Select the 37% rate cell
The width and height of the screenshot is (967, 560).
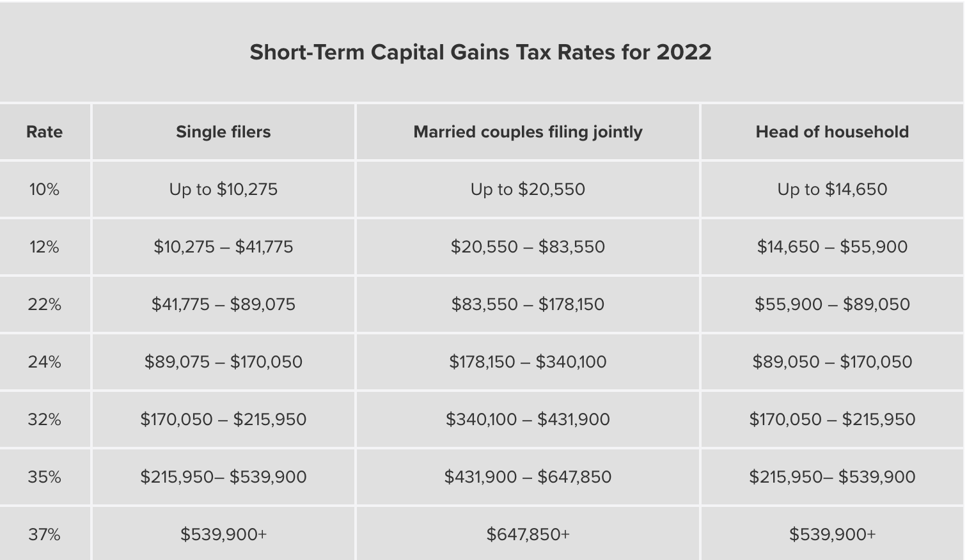coord(44,534)
